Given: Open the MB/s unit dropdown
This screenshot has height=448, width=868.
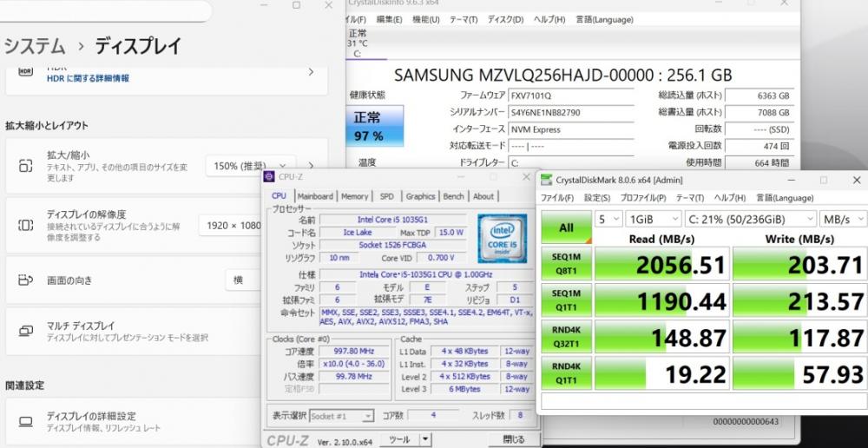Looking at the screenshot, I should 843,220.
